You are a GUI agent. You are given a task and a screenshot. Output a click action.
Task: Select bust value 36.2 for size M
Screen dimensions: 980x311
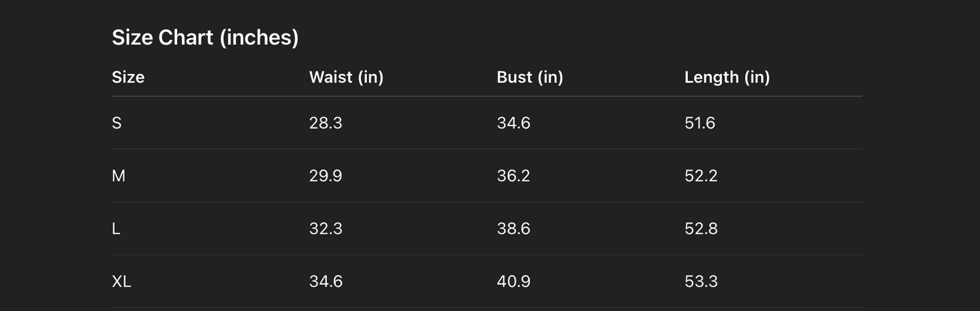[x=513, y=176]
